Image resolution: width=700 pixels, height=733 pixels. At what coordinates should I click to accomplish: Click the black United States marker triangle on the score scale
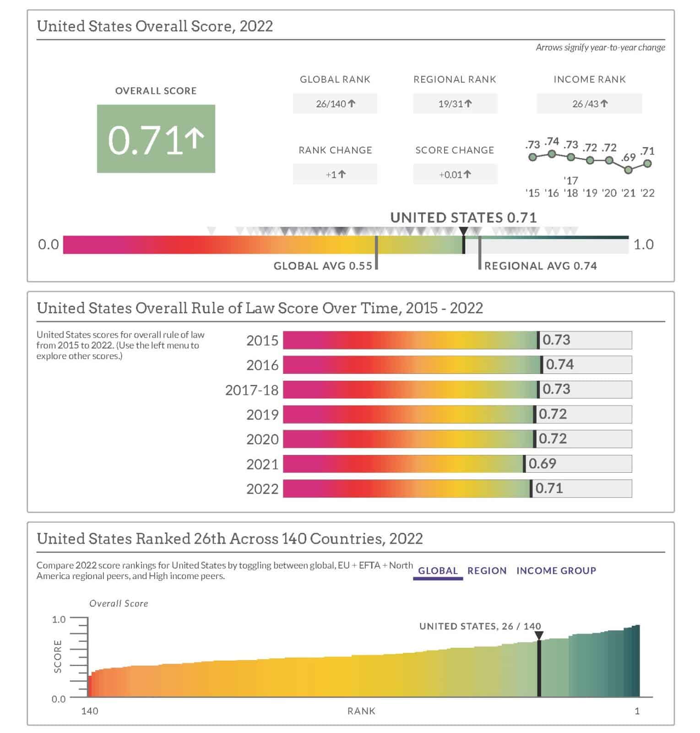[464, 231]
